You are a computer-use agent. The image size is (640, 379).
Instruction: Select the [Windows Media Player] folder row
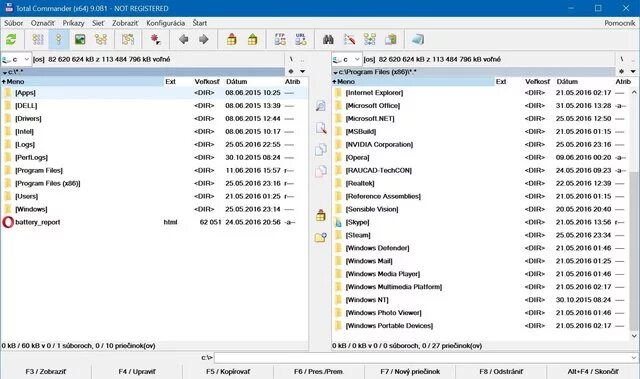[x=481, y=274]
